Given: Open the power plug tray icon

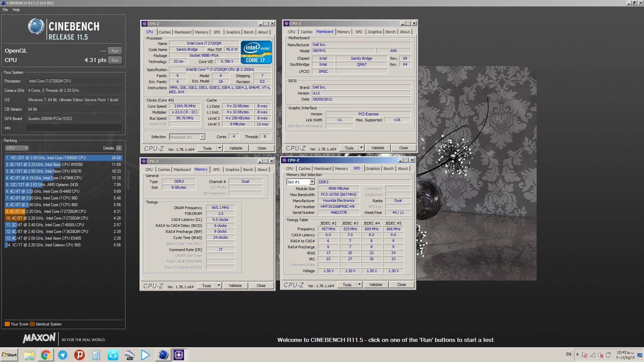Looking at the screenshot, I should [x=608, y=355].
